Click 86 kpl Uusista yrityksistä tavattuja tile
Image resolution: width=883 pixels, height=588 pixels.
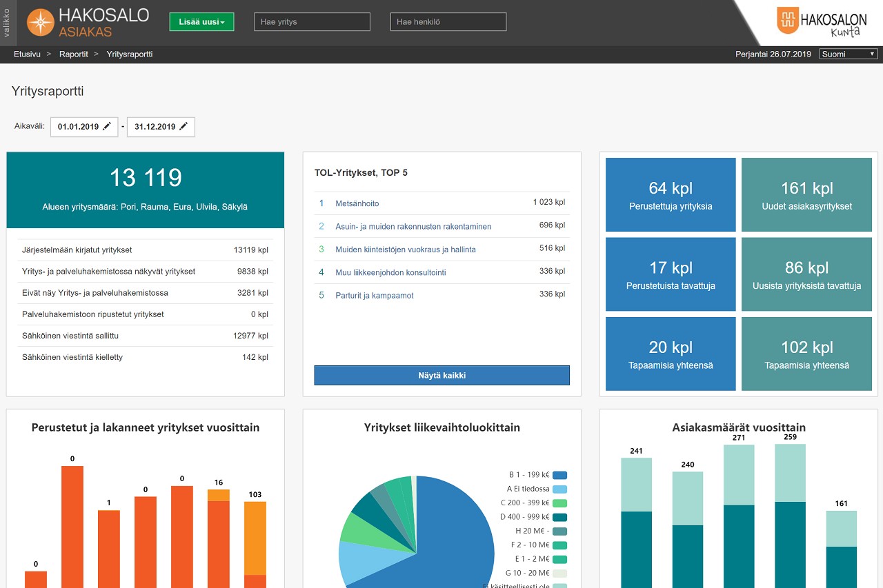806,274
